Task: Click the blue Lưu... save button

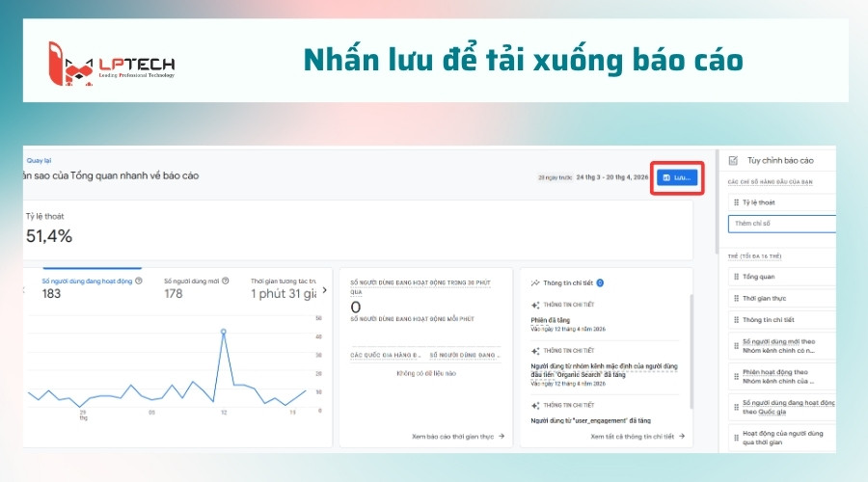Action: point(676,177)
